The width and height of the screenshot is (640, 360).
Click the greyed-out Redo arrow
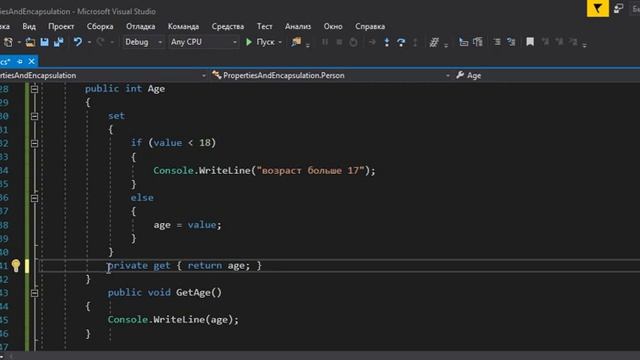[100, 42]
